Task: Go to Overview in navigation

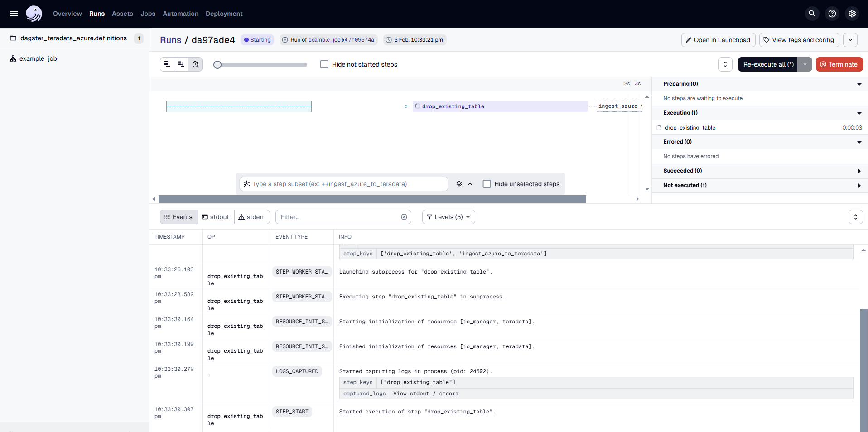Action: point(68,14)
